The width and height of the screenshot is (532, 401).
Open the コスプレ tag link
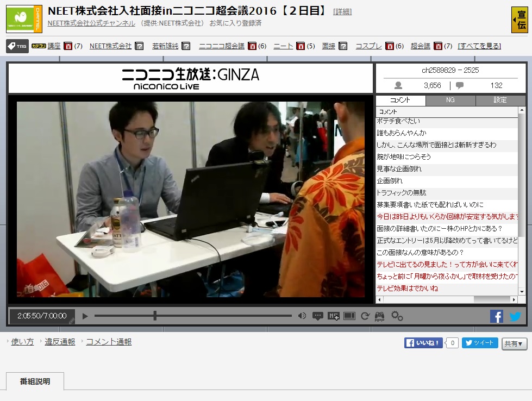click(369, 46)
